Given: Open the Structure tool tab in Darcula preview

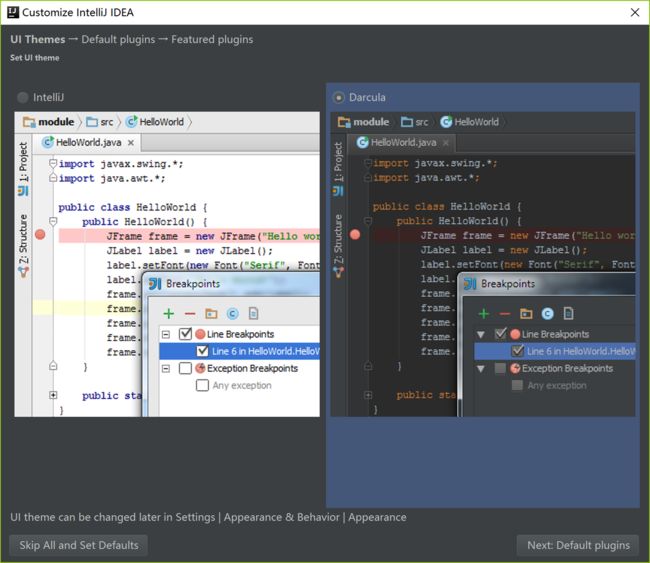Looking at the screenshot, I should coord(338,245).
